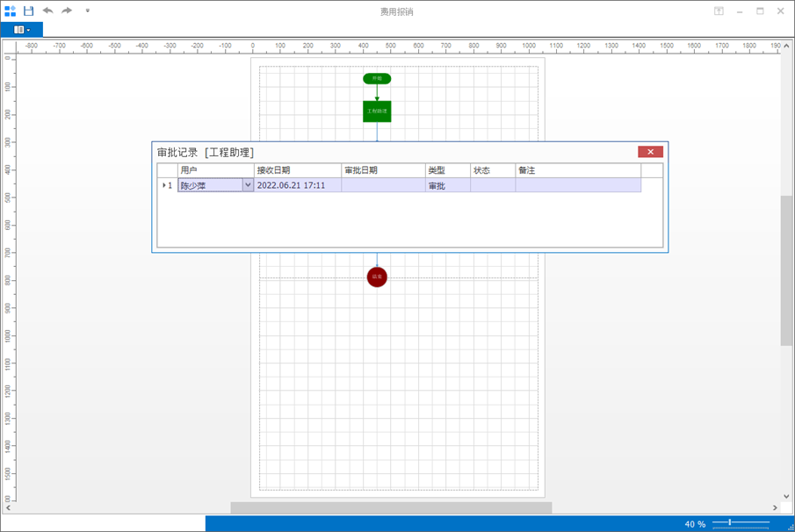This screenshot has width=795, height=532.
Task: Click the application logo icon in title bar
Action: point(11,11)
